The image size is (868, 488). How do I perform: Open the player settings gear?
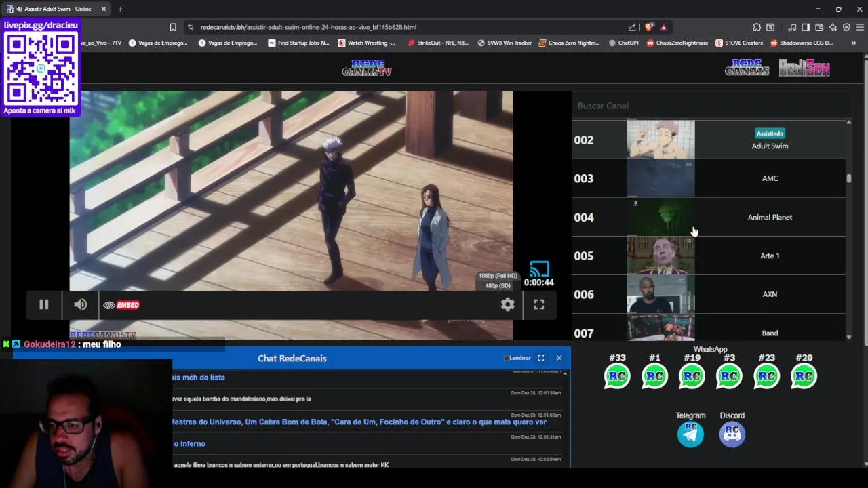point(507,305)
